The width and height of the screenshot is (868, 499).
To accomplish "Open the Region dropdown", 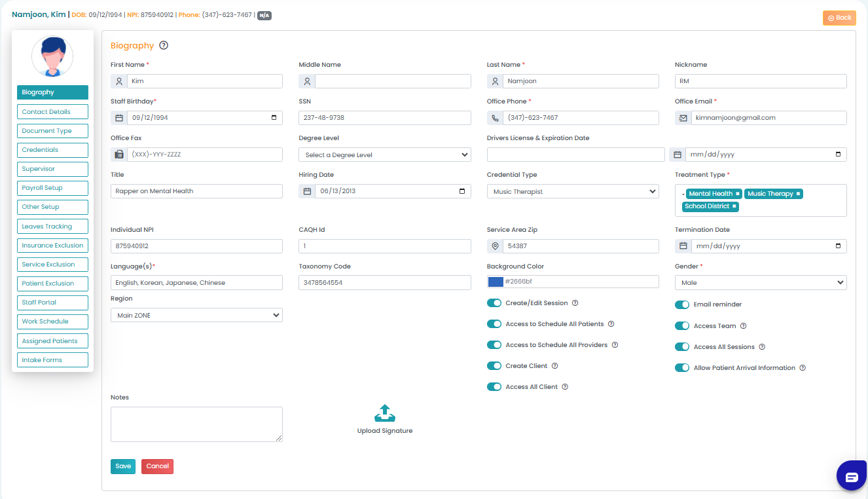I will point(196,315).
